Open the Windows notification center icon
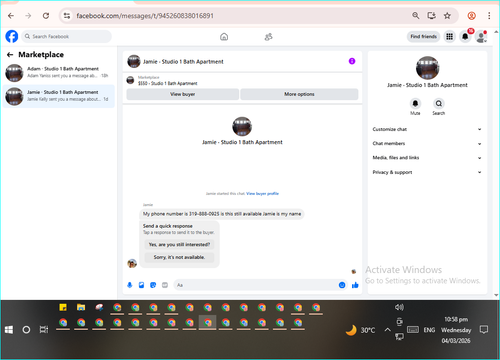This screenshot has width=500, height=360. [x=484, y=330]
